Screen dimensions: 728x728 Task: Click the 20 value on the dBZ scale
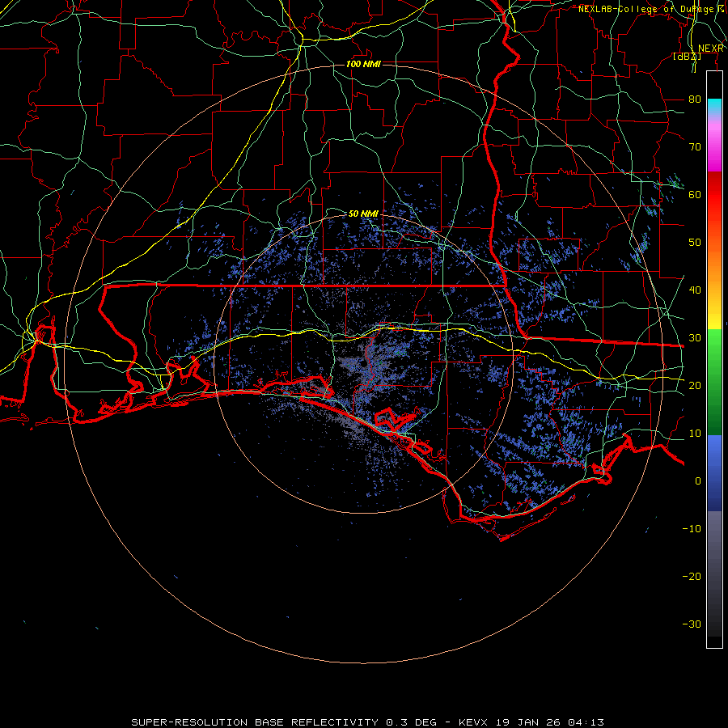pyautogui.click(x=695, y=385)
